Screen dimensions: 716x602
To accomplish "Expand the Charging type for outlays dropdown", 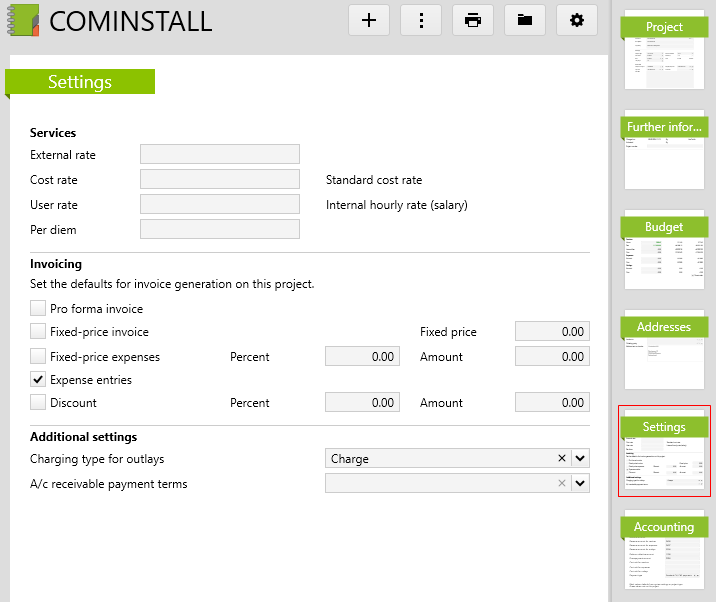I will click(x=581, y=459).
